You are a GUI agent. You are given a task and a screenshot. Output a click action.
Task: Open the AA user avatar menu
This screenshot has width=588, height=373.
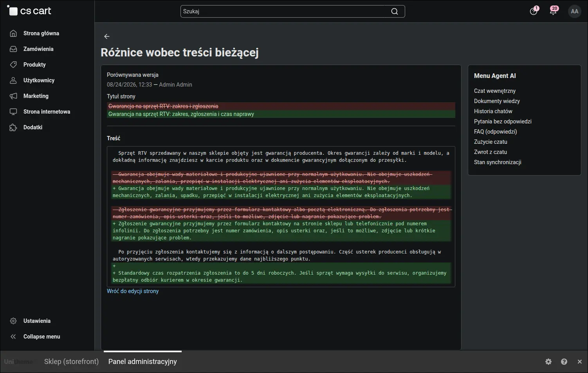click(x=575, y=11)
